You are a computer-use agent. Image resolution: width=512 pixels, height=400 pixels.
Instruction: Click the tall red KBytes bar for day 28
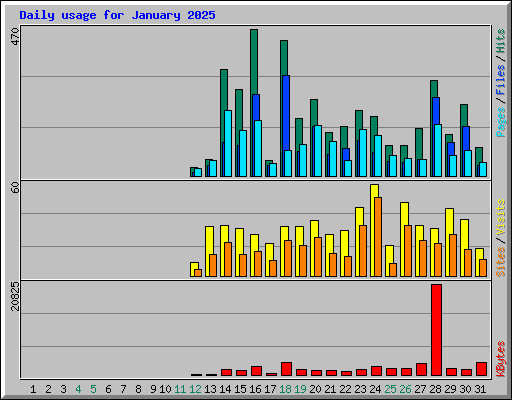point(436,330)
